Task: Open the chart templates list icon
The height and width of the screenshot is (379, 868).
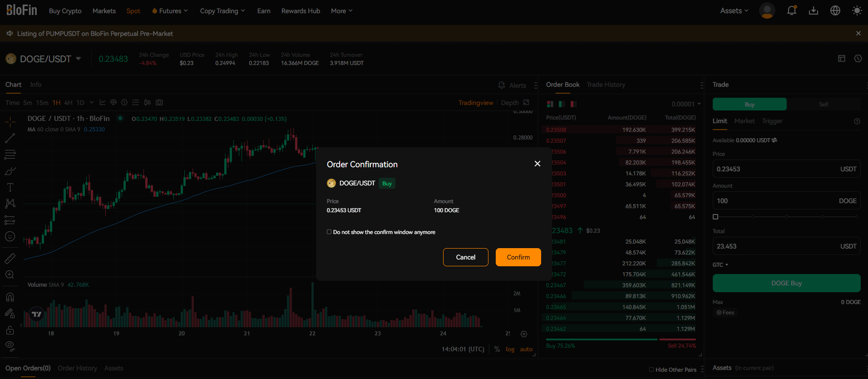Action: 135,103
